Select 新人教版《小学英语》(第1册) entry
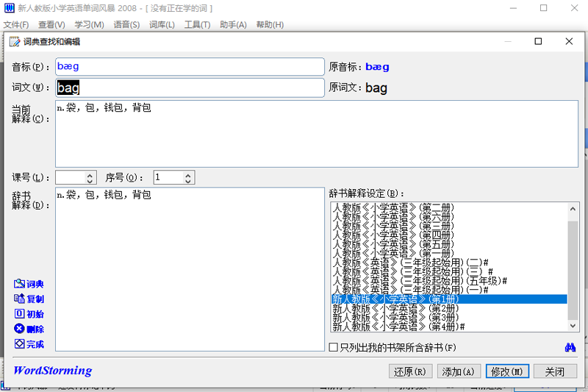This screenshot has width=588, height=392. [449, 299]
